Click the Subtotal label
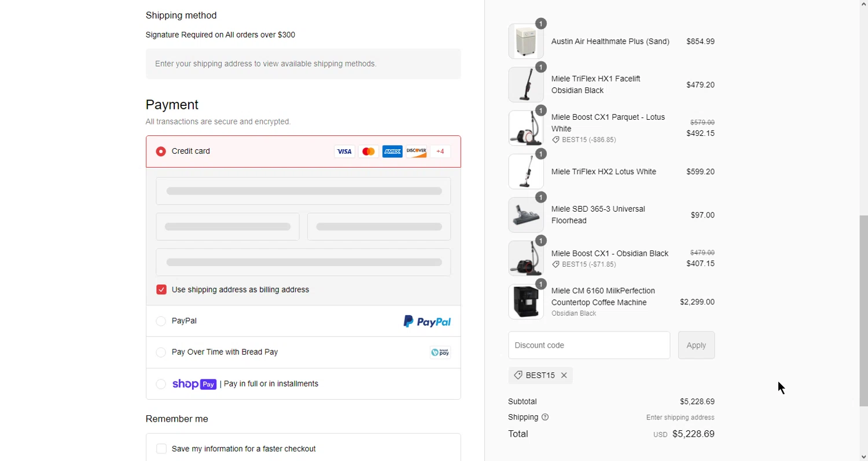 tap(523, 401)
